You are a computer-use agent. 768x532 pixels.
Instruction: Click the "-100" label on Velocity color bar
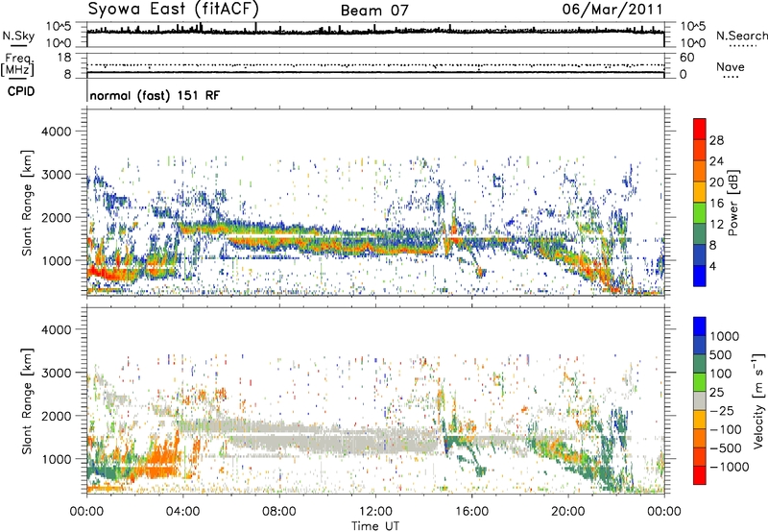tap(726, 429)
